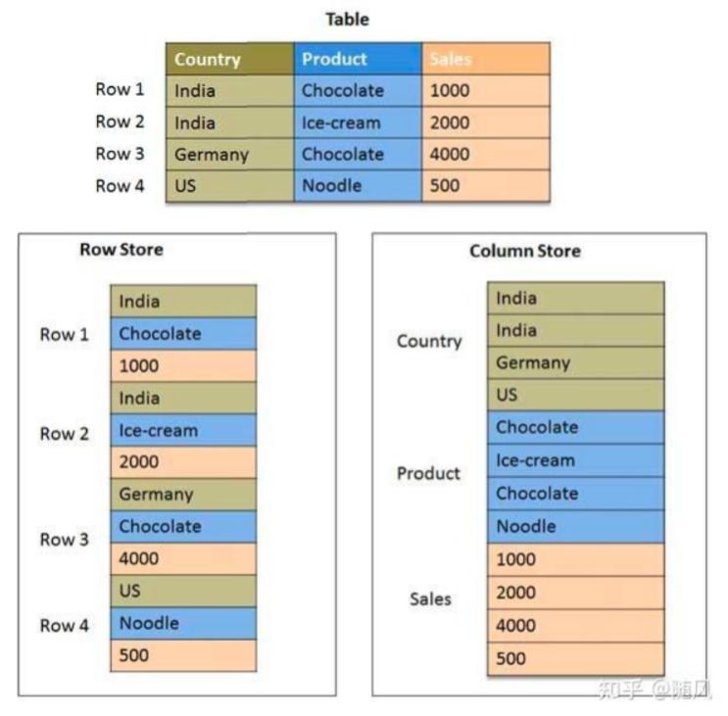Click the Noodle block in Column Store

576,527
